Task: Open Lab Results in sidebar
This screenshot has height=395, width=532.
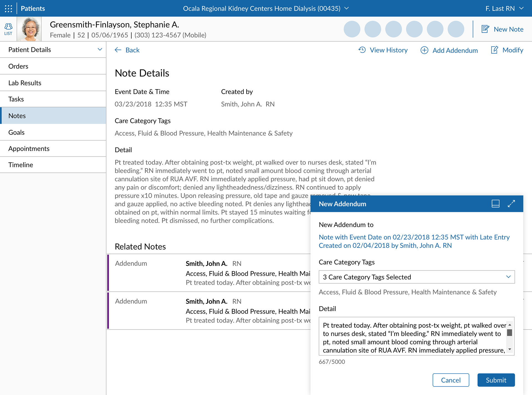Action: pyautogui.click(x=53, y=83)
